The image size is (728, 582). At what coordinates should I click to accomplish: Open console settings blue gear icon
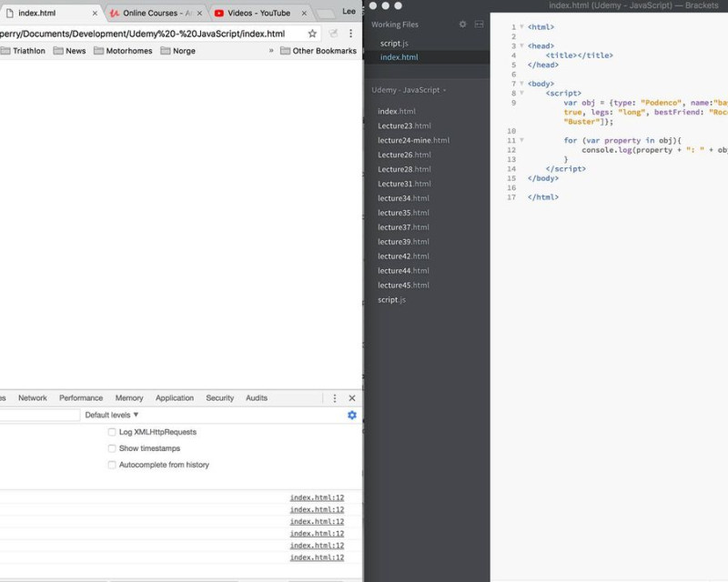352,415
